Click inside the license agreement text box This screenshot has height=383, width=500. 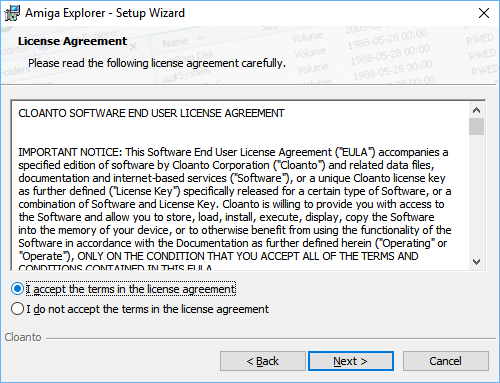[240, 185]
